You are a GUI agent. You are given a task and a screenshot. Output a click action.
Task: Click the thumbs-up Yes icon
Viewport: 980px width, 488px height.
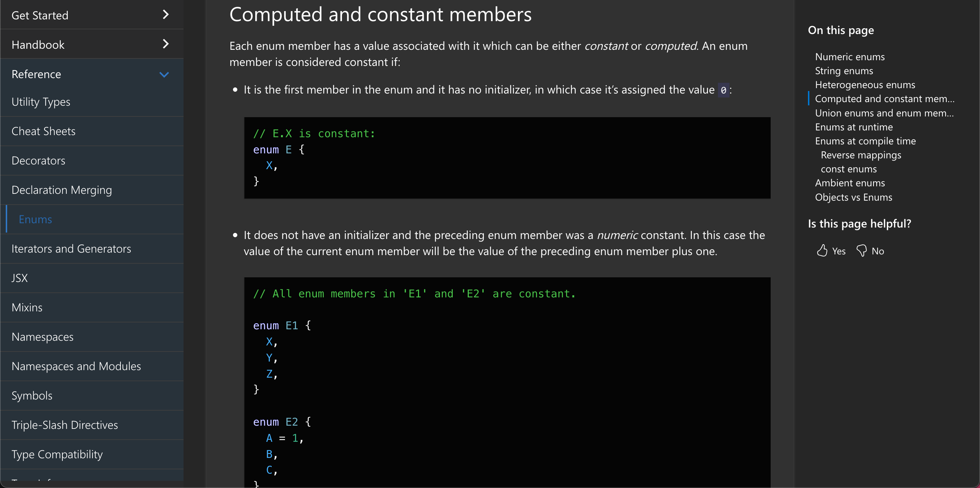[x=822, y=251]
